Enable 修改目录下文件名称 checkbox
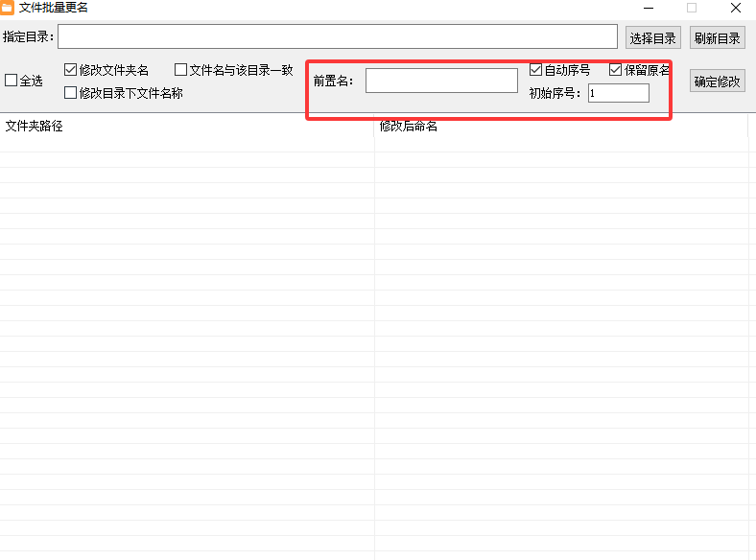Viewport: 756px width, 560px height. pyautogui.click(x=70, y=92)
